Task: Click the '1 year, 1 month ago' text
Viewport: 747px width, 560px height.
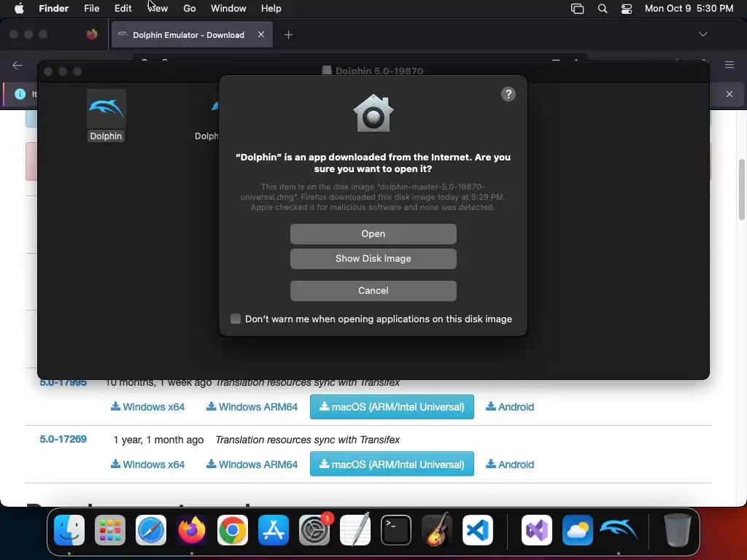Action: (158, 440)
